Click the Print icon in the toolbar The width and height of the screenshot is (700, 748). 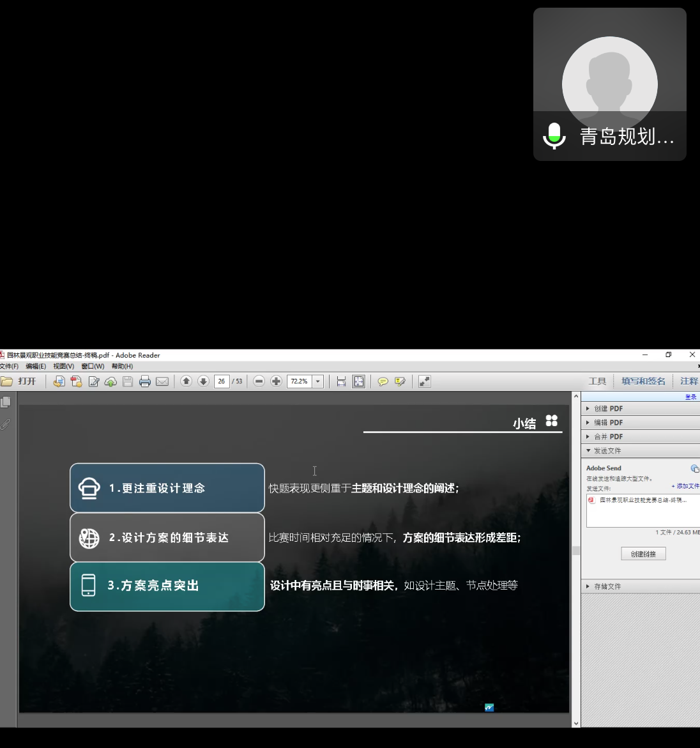(145, 381)
